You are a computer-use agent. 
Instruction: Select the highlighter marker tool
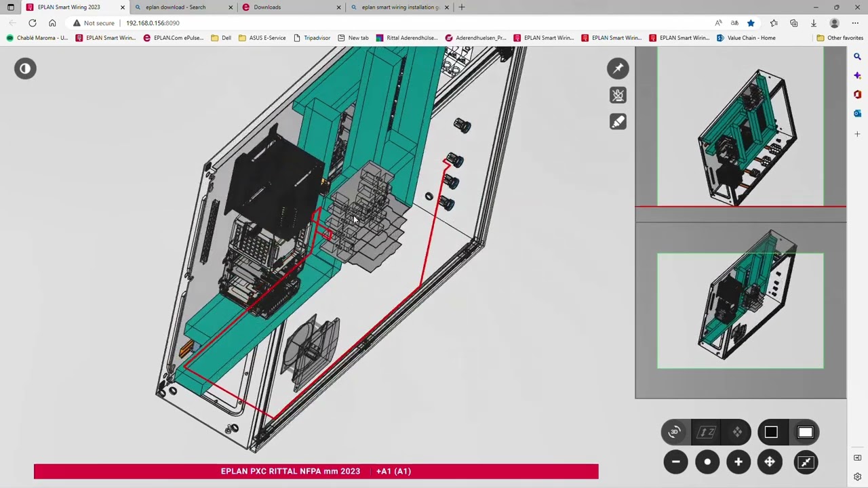tap(618, 122)
